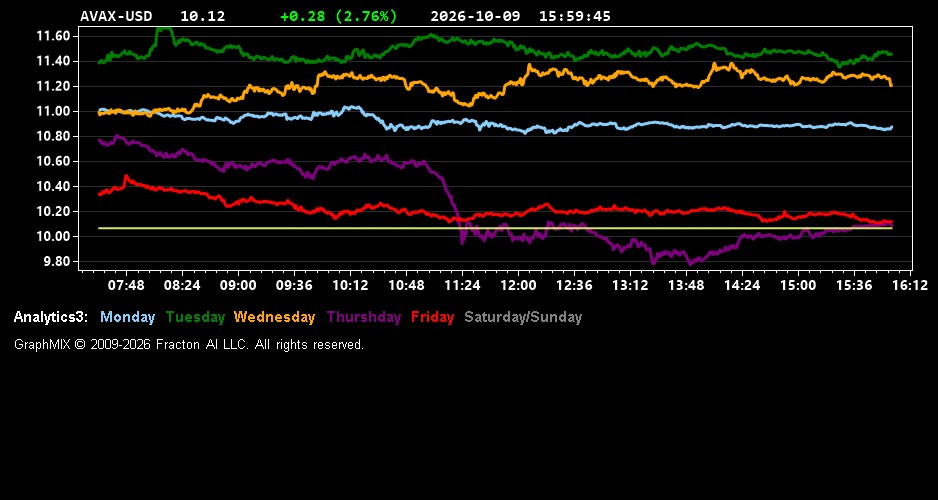Click the 10.80 y-axis label
Viewport: 938px width, 500px height.
click(54, 136)
